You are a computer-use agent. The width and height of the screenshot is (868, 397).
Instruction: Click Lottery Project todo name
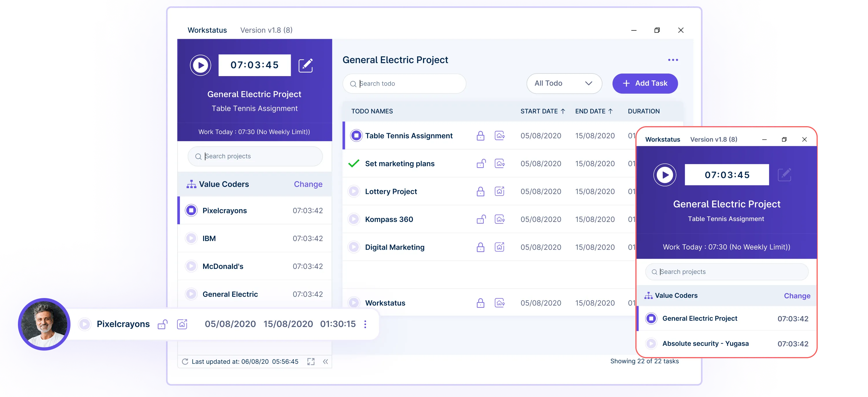click(391, 192)
